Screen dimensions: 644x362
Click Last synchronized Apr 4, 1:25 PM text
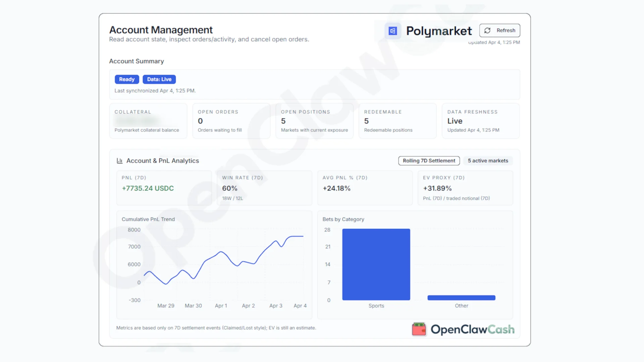[155, 91]
